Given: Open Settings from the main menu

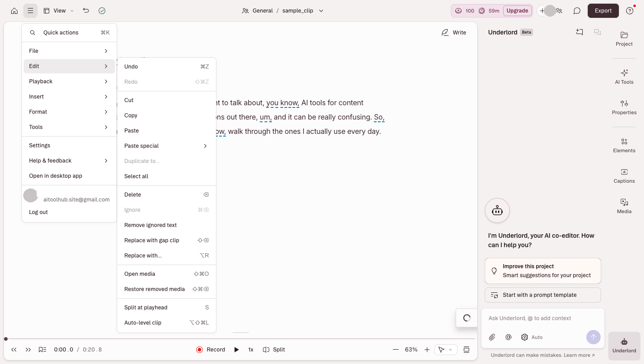Looking at the screenshot, I should (x=69, y=146).
